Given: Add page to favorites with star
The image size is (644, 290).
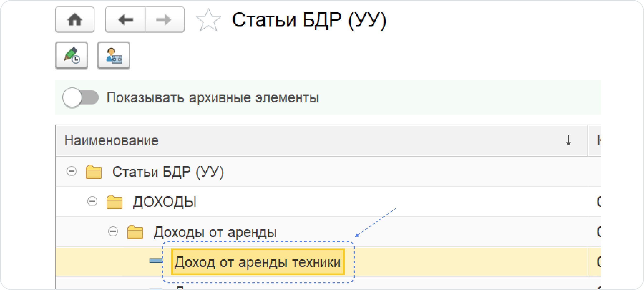Looking at the screenshot, I should click(x=208, y=20).
